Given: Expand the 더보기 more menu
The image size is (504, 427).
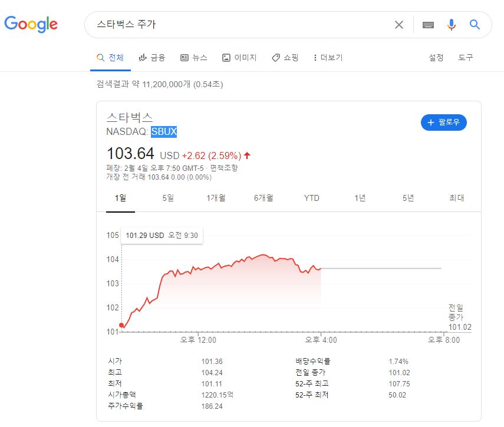Looking at the screenshot, I should pyautogui.click(x=328, y=58).
